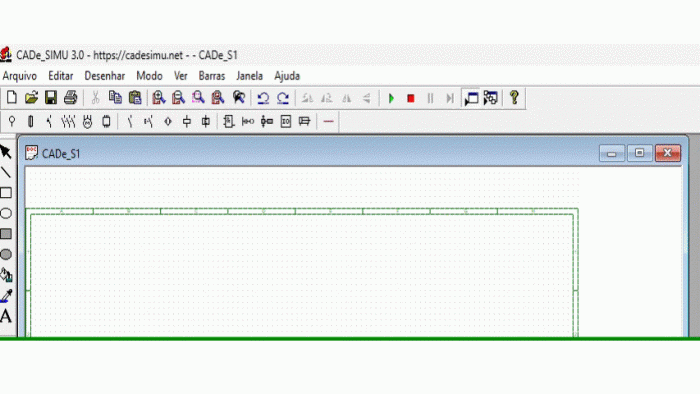
Task: Open the Modo menu
Action: (x=149, y=76)
